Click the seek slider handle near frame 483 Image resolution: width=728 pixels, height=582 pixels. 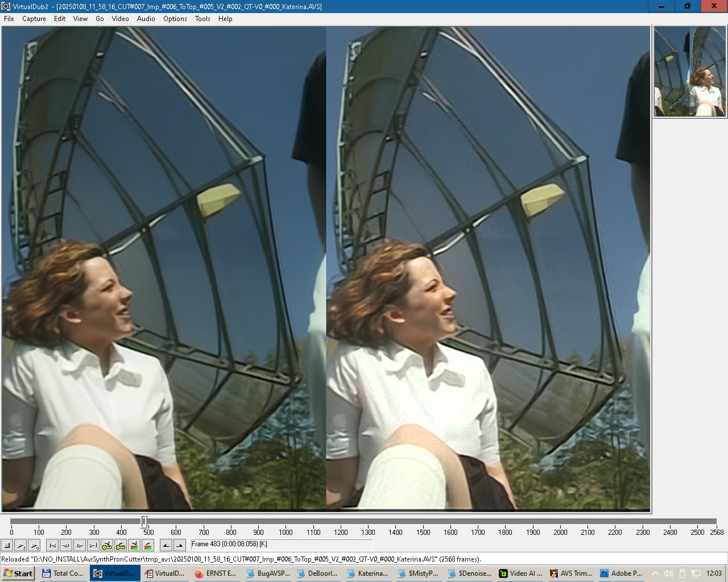coord(144,521)
